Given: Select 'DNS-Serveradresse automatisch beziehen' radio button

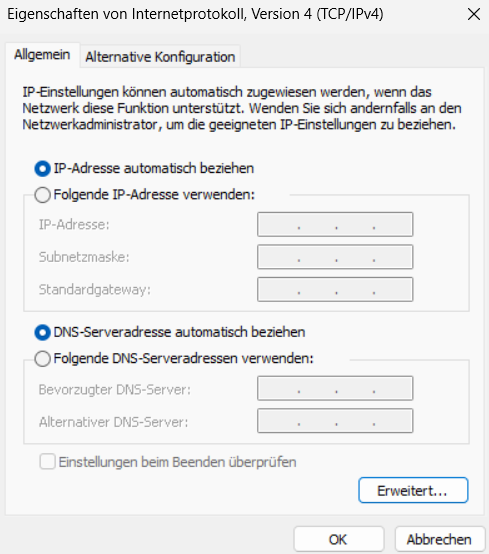Looking at the screenshot, I should (x=42, y=332).
